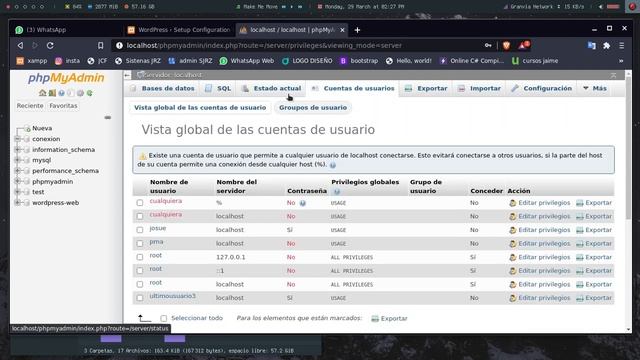Expand performance_schema database node
Image resolution: width=640 pixels, height=360 pixels.
point(18,171)
